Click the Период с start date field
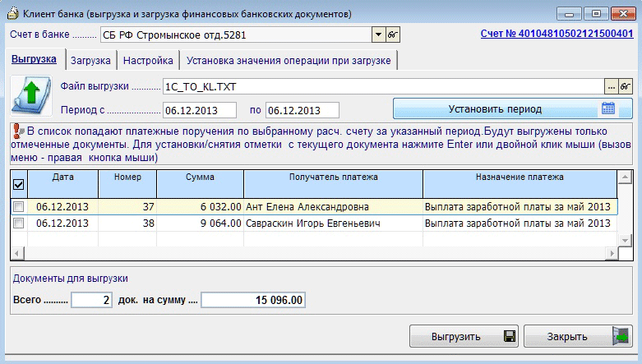The width and height of the screenshot is (642, 364). coord(199,110)
